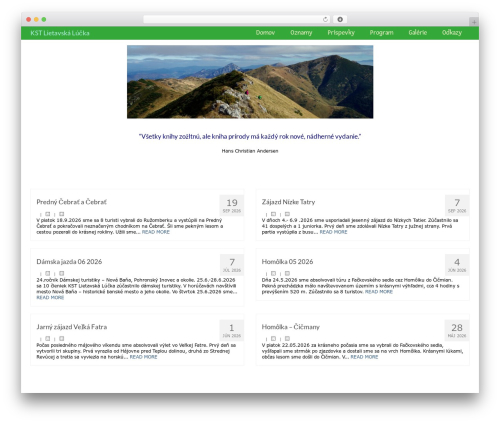The image size is (500, 423).
Task: Reload the page with the refresh icon
Action: point(325,19)
